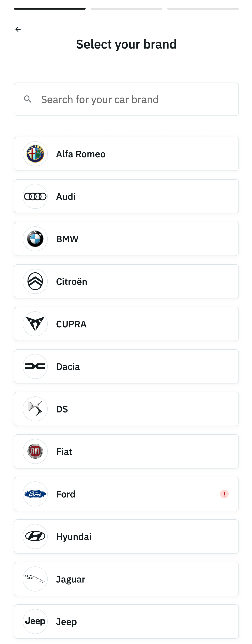Click the Dacia logo
This screenshot has width=252, height=644.
pyautogui.click(x=35, y=367)
